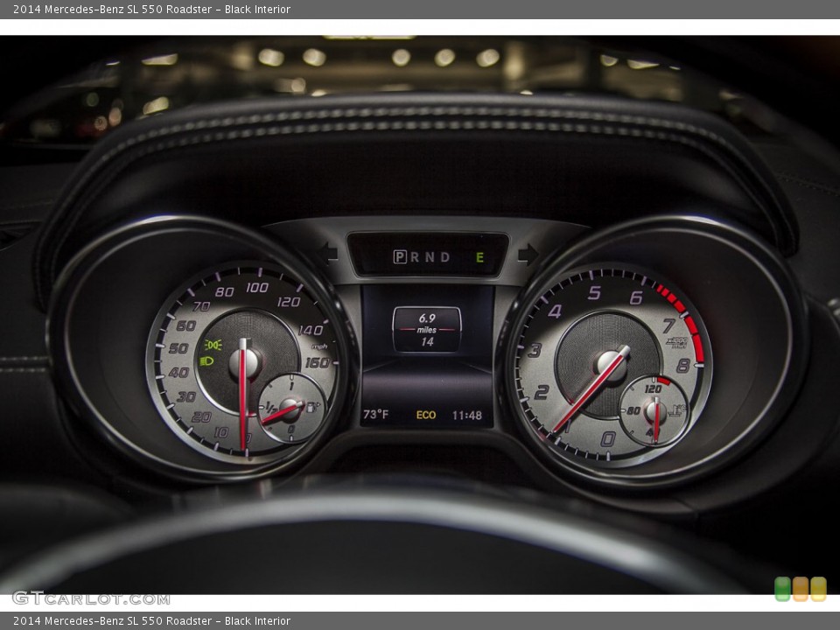The height and width of the screenshot is (630, 840).
Task: Click the 30 mark on speedometer
Action: 185,397
